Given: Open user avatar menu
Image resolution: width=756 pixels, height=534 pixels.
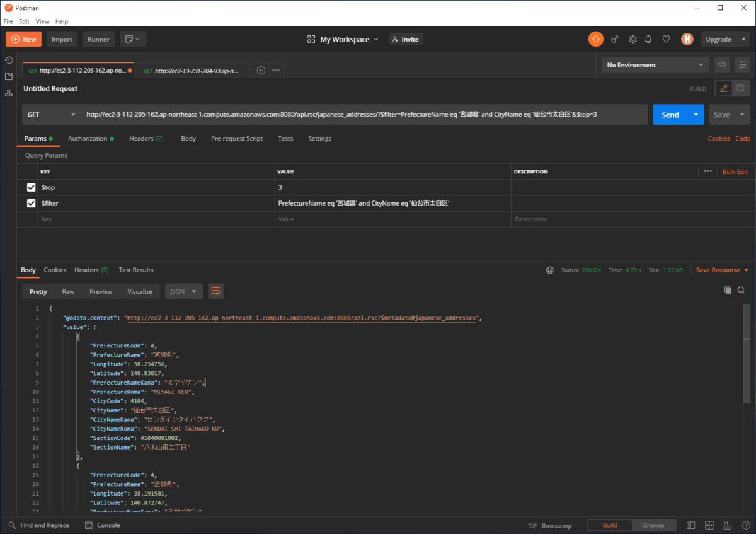Looking at the screenshot, I should click(687, 39).
